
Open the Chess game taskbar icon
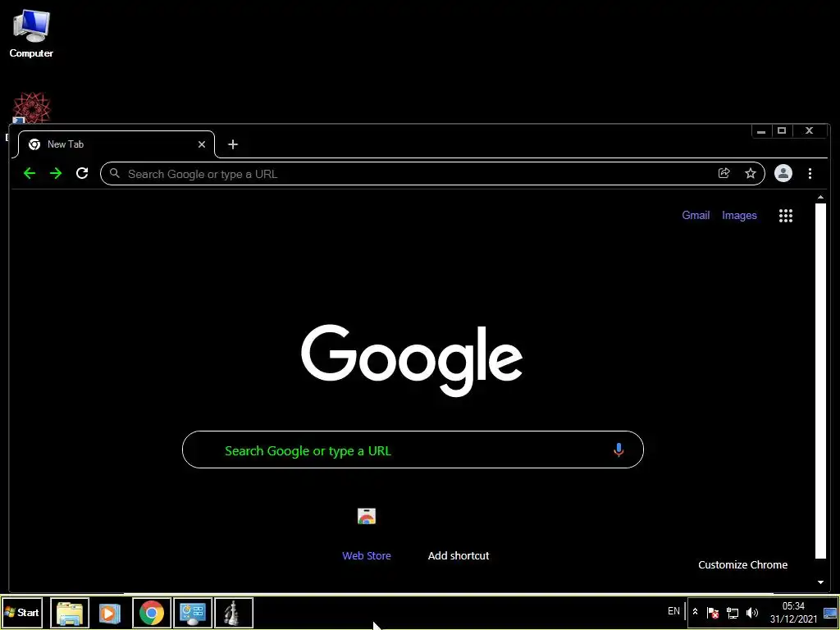tap(234, 612)
